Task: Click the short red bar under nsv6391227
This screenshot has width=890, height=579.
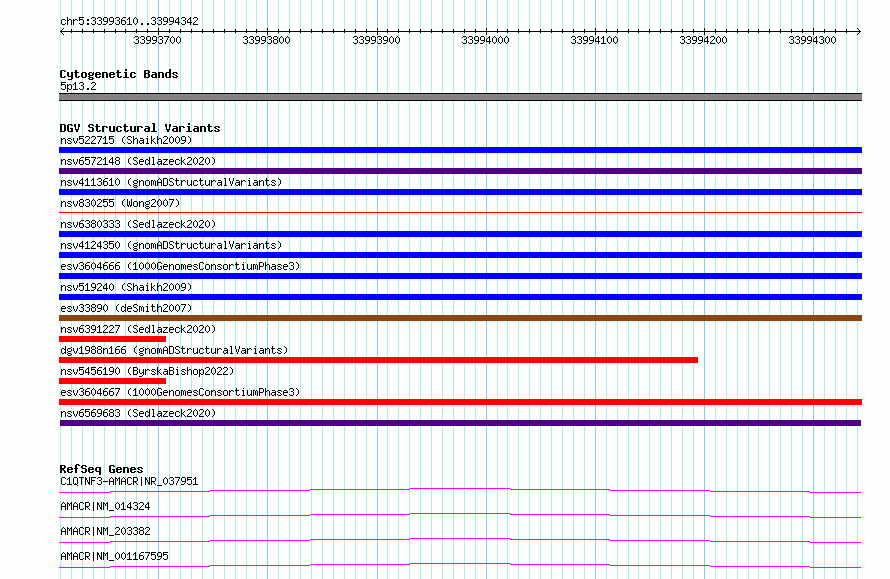Action: pyautogui.click(x=112, y=339)
